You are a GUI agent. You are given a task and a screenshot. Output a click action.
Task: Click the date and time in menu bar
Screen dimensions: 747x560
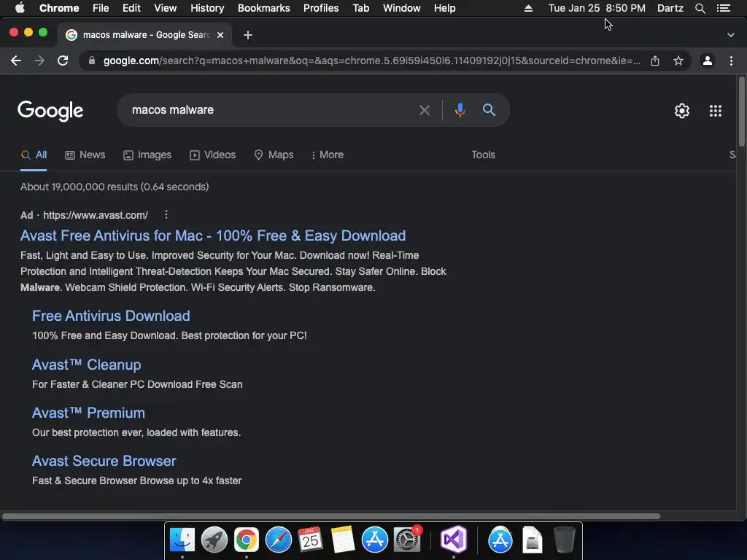[x=597, y=8]
